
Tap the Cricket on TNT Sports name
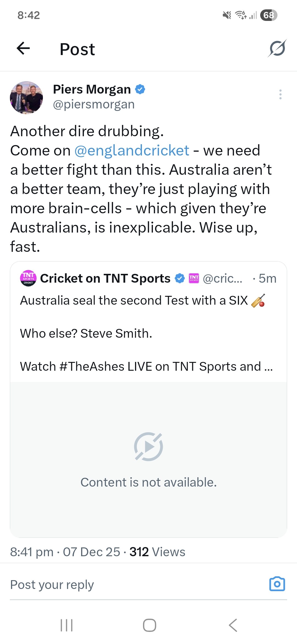coord(105,278)
